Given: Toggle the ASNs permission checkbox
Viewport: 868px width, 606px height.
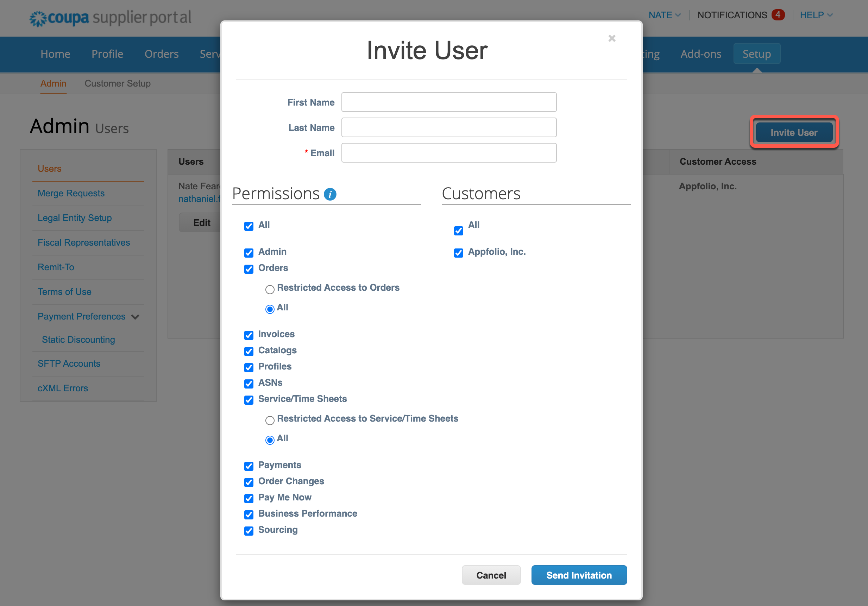Looking at the screenshot, I should click(249, 384).
